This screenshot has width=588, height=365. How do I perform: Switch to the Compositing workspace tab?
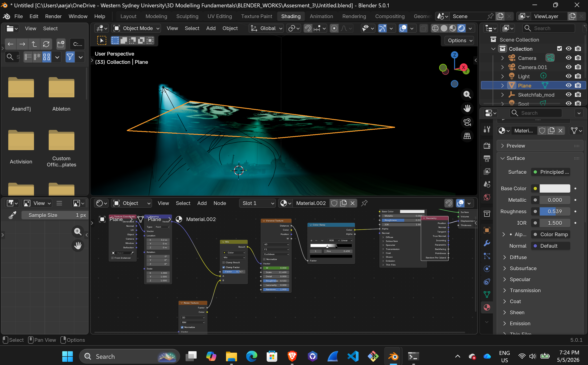[390, 17]
